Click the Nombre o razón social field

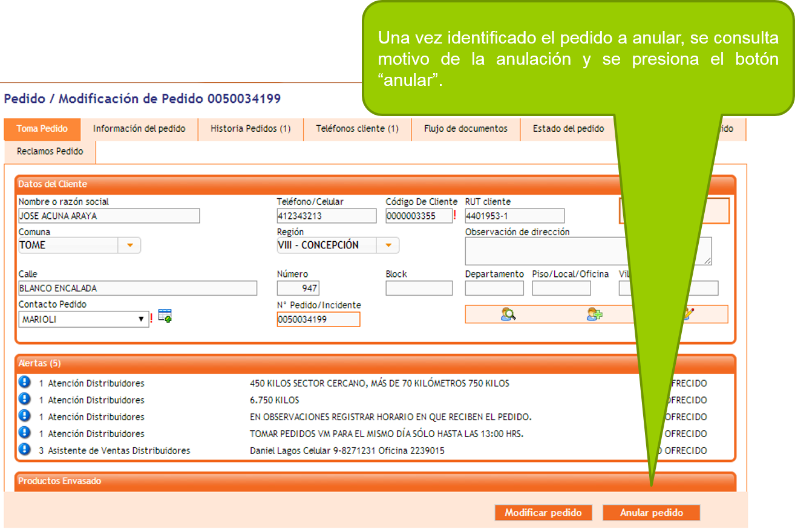click(x=109, y=216)
